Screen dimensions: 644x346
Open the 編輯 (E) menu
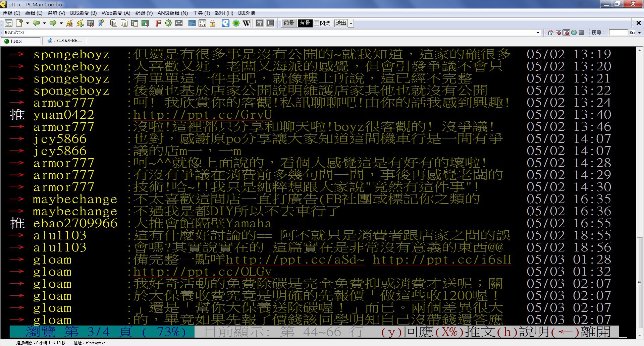point(34,13)
